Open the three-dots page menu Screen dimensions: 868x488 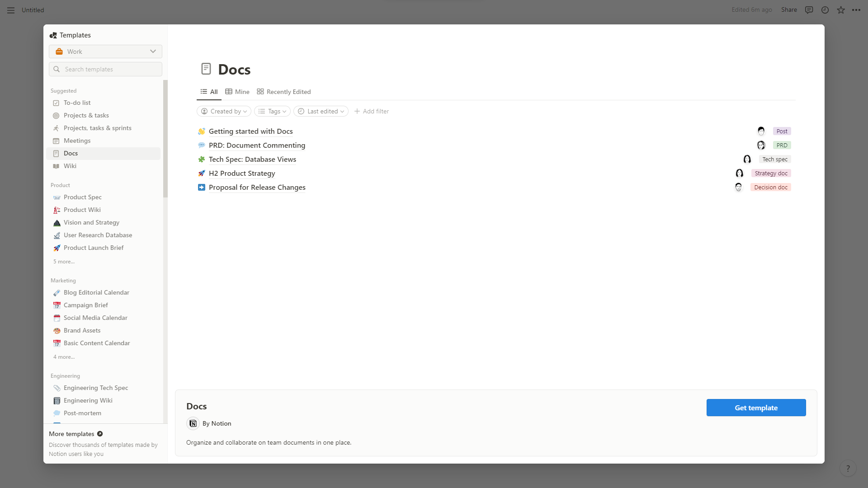[x=856, y=10]
